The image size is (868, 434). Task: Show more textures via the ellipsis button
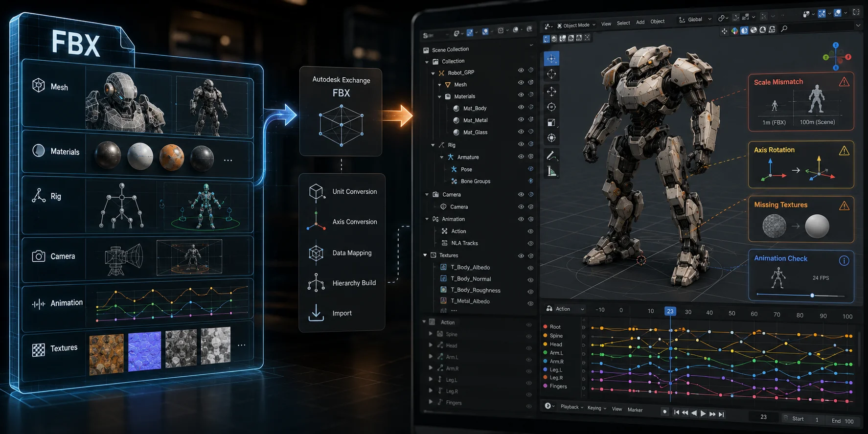[x=242, y=345]
